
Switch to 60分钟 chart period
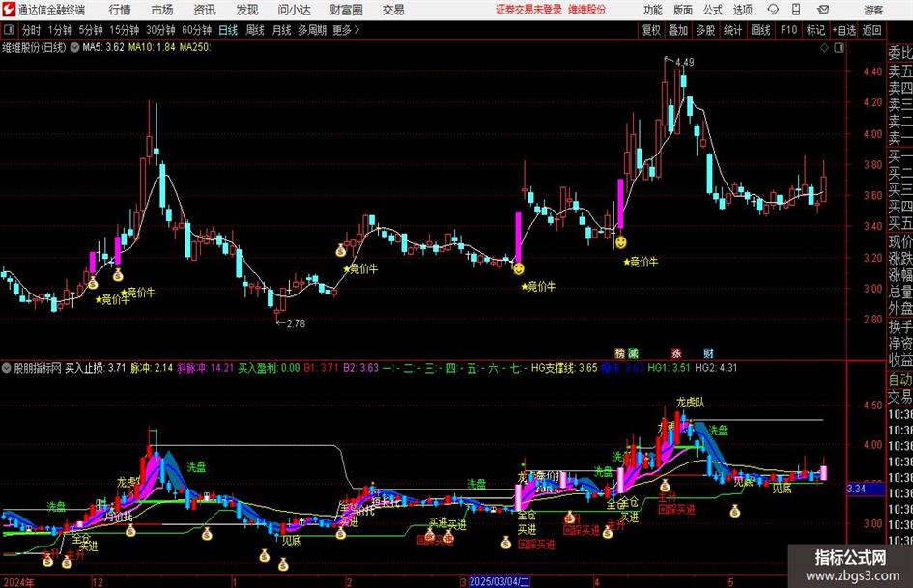tap(197, 30)
